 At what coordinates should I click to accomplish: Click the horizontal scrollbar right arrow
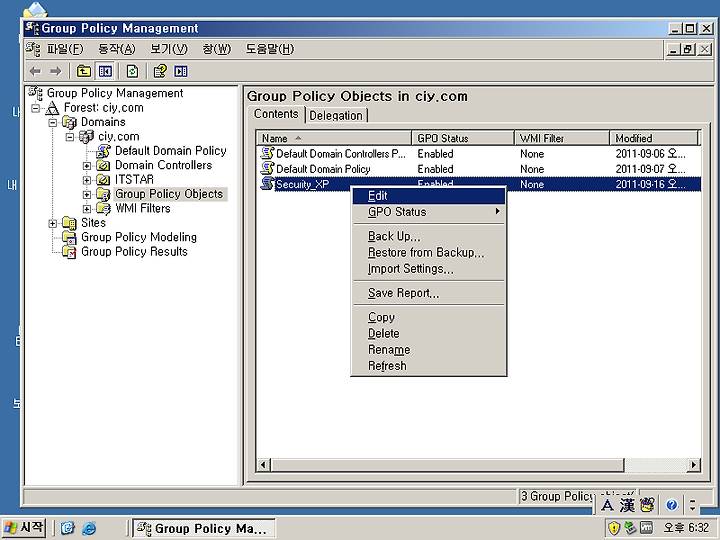tap(693, 465)
